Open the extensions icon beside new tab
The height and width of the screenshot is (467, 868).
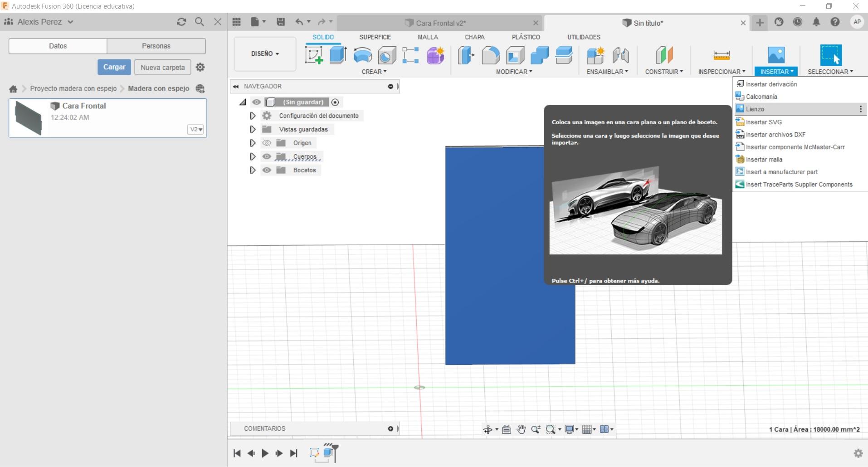779,22
